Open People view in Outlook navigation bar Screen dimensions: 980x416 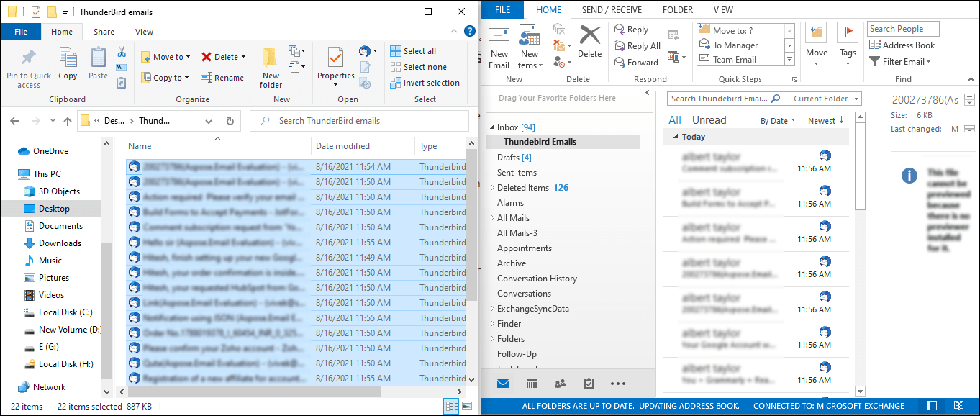(560, 384)
